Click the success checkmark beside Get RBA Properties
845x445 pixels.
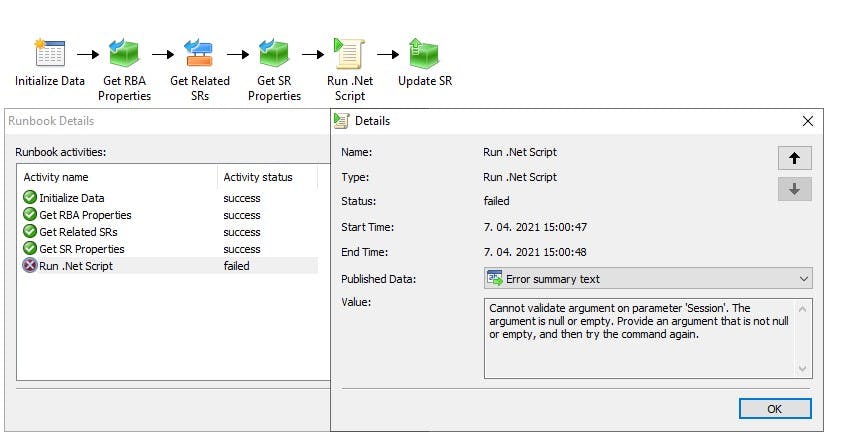point(30,214)
